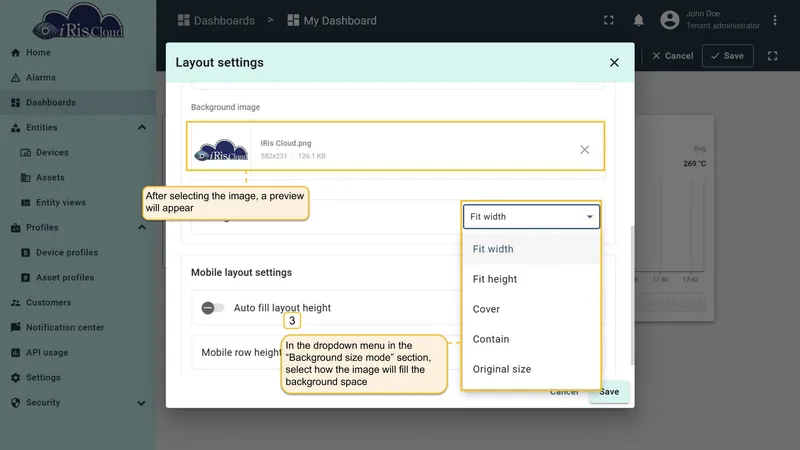Expand the Security section chevron
The width and height of the screenshot is (800, 450).
click(x=141, y=403)
